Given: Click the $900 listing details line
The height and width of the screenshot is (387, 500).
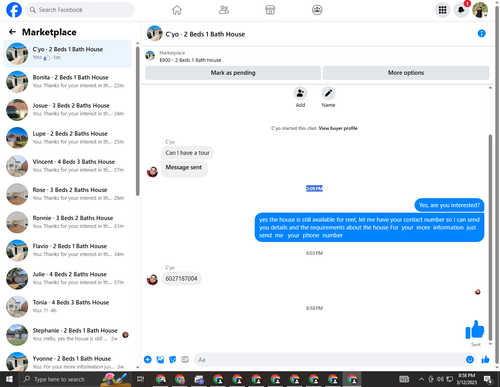Looking at the screenshot, I should 190,60.
